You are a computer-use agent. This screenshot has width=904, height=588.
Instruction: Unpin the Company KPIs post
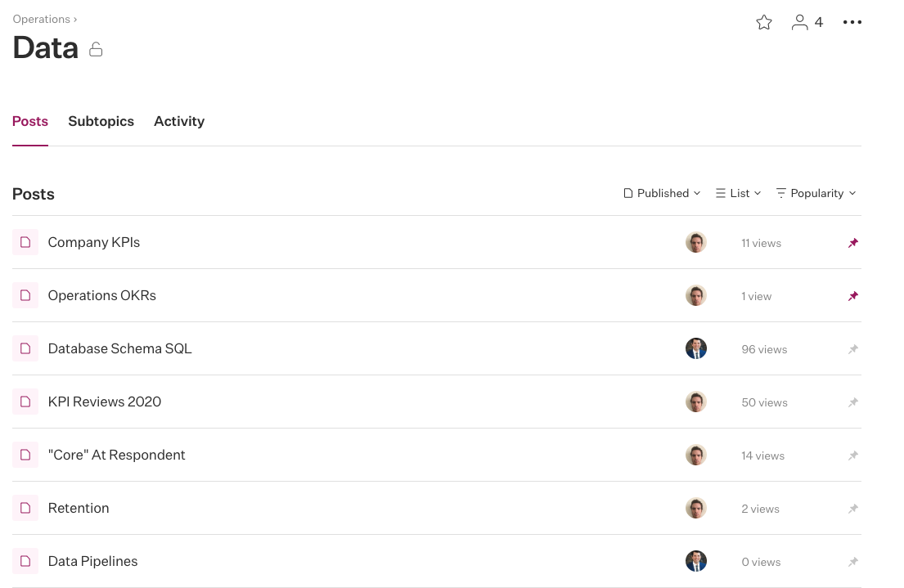853,243
